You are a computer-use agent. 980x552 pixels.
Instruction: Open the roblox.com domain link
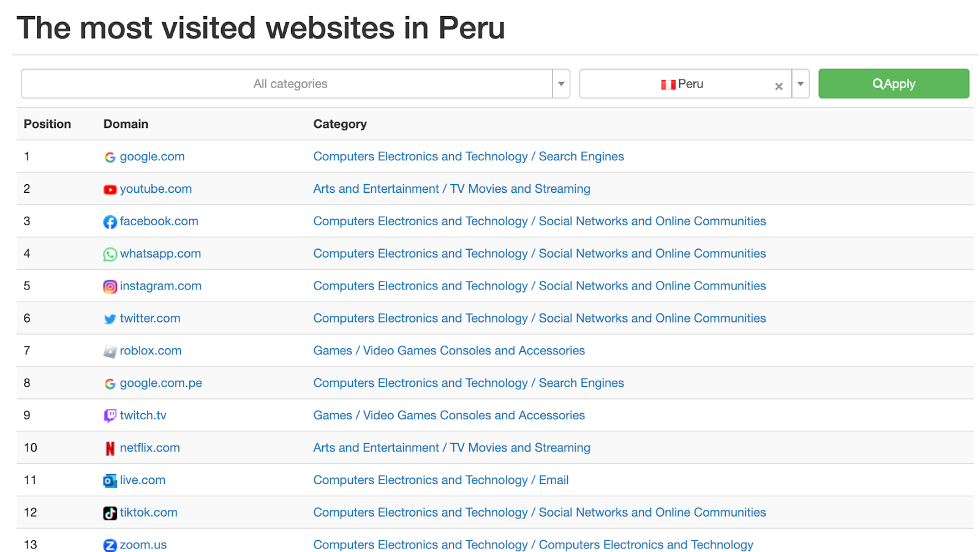151,351
